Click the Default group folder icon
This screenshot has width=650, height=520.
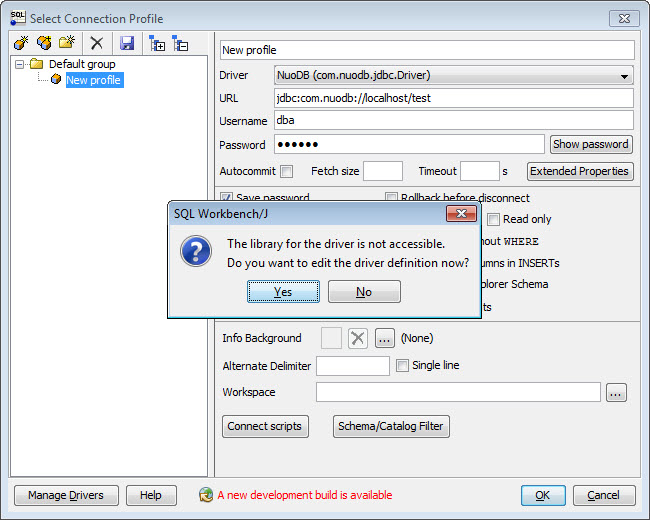point(36,64)
